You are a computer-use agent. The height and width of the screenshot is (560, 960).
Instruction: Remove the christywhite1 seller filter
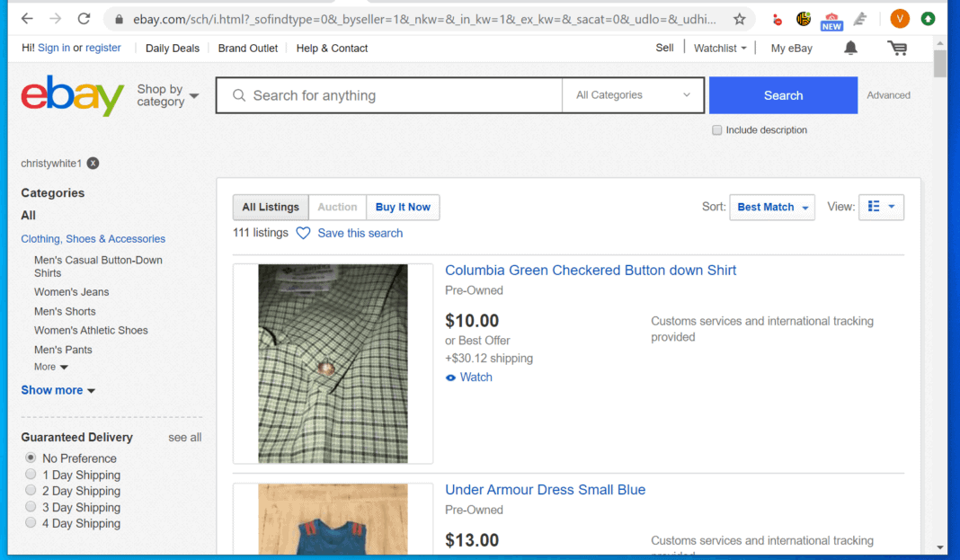point(93,163)
